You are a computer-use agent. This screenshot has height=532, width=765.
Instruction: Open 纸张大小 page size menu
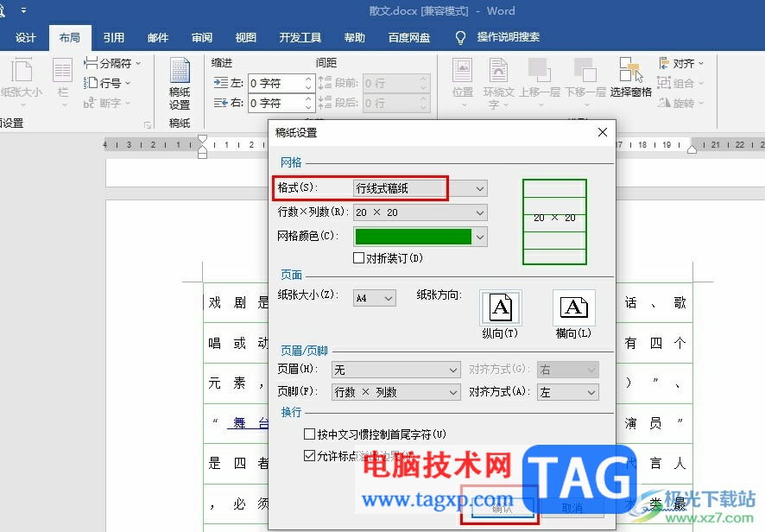[22, 83]
